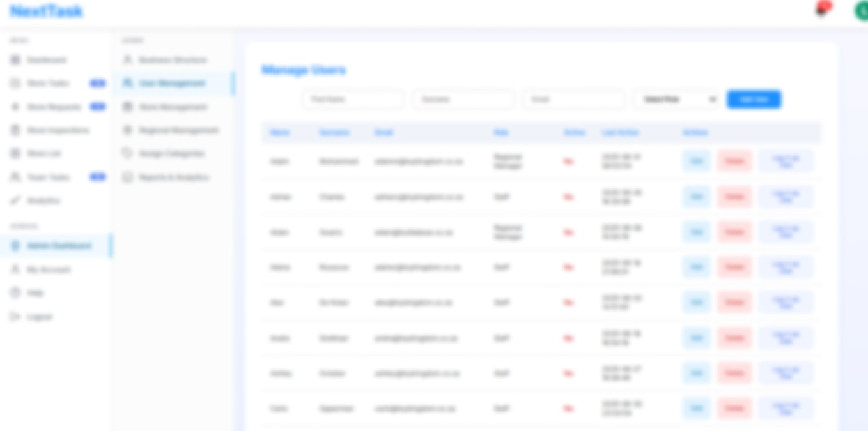Open notifications via the bell icon
The width and height of the screenshot is (868, 431).
(820, 11)
